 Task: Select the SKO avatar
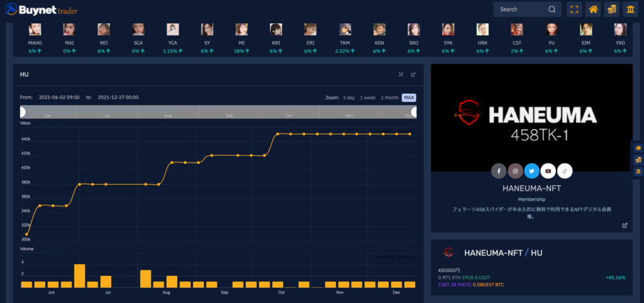414,29
